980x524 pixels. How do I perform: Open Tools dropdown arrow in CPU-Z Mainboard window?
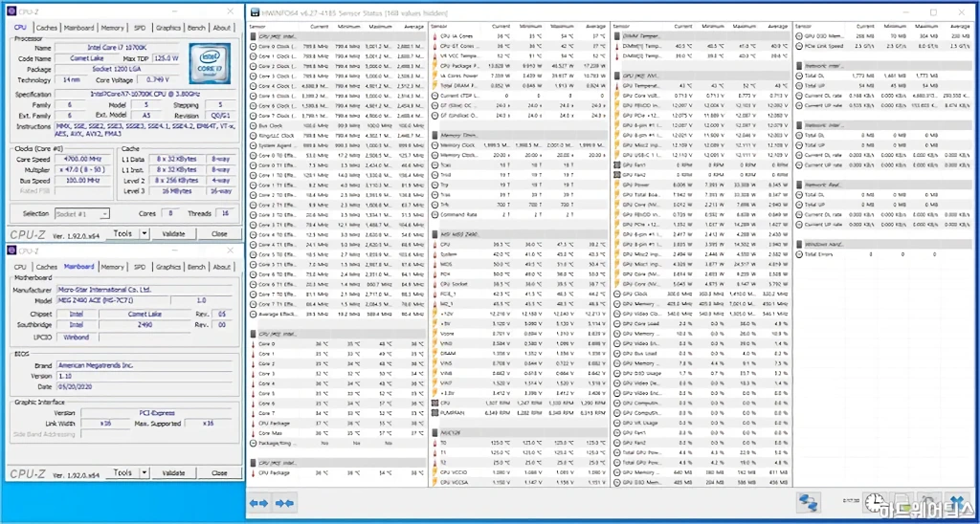pyautogui.click(x=145, y=472)
